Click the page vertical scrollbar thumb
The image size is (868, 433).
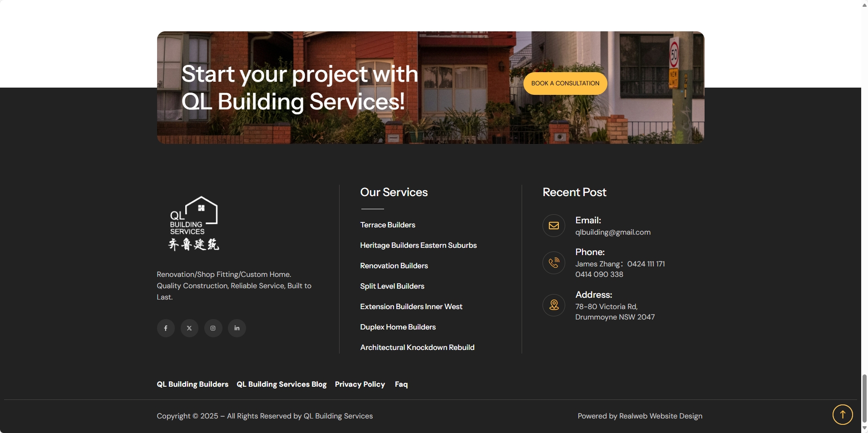(x=864, y=399)
